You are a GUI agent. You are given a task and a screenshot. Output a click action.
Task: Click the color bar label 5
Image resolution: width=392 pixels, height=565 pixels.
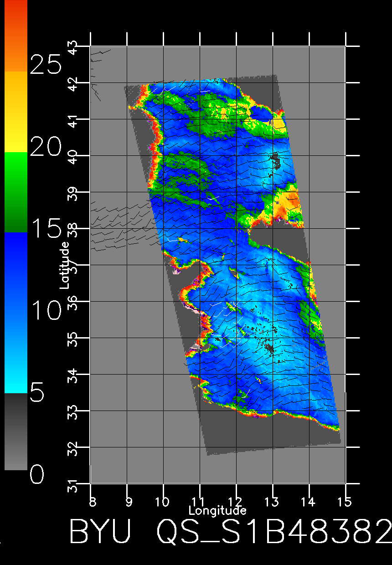pyautogui.click(x=37, y=392)
